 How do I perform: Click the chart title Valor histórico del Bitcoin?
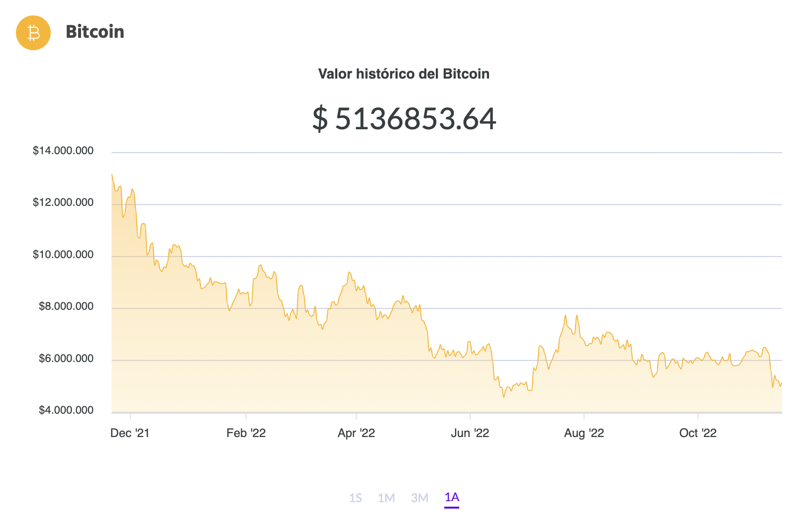click(404, 74)
